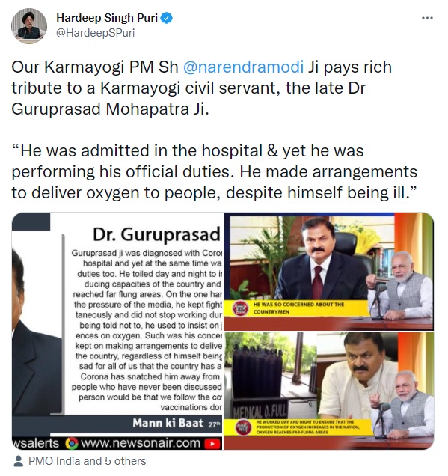Click Hardeep Singh Puri's profile avatar
This screenshot has height=476, width=448.
(29, 26)
